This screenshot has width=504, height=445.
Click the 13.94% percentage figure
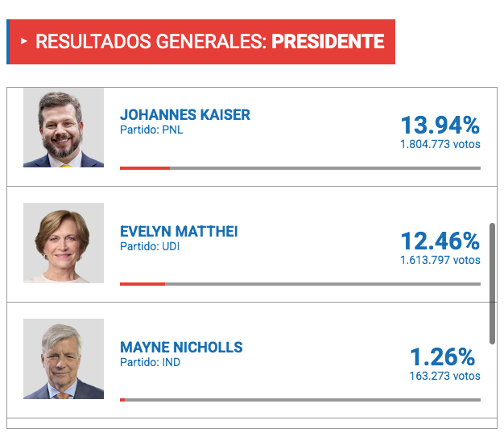[440, 125]
